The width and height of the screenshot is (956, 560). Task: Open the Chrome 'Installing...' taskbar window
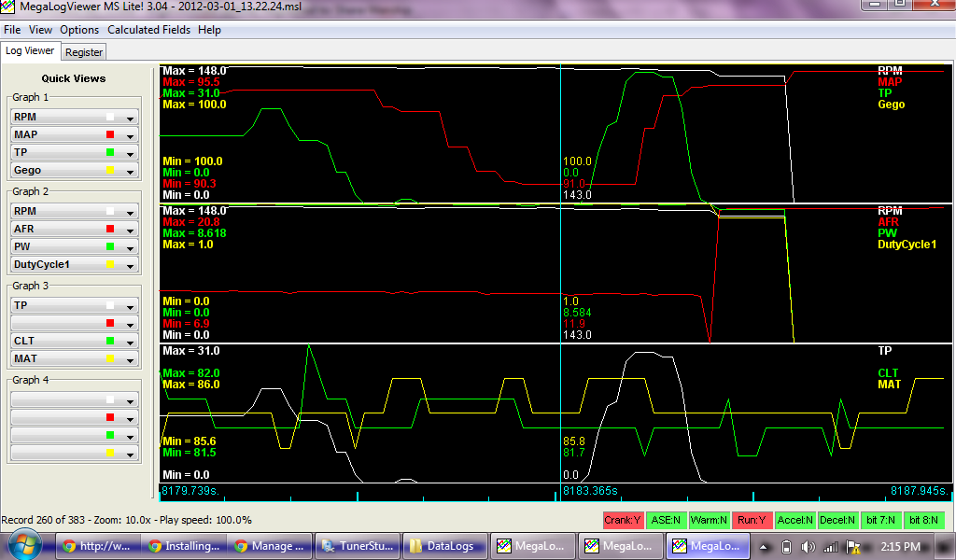tap(184, 546)
